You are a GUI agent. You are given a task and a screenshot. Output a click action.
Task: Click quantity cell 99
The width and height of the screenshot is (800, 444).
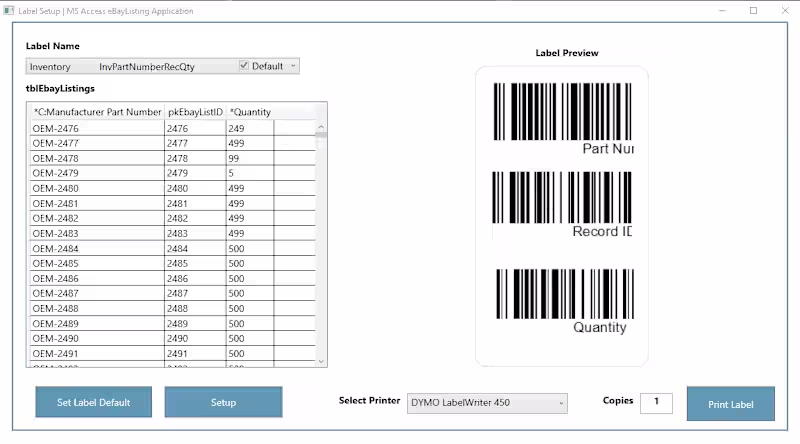250,158
